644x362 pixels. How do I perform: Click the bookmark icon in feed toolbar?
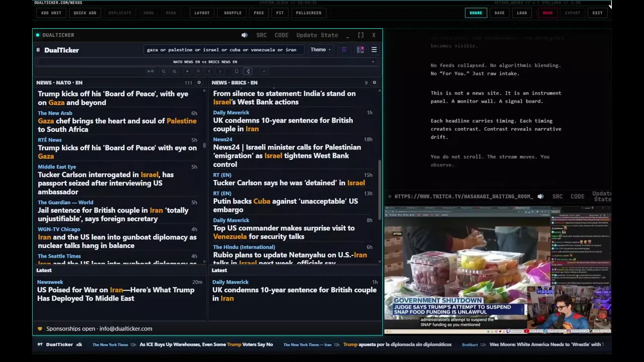point(236,71)
